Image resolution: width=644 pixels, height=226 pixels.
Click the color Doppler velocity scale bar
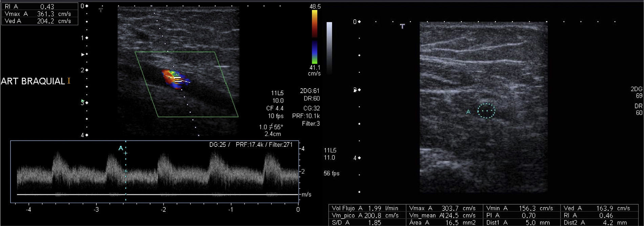(315, 37)
